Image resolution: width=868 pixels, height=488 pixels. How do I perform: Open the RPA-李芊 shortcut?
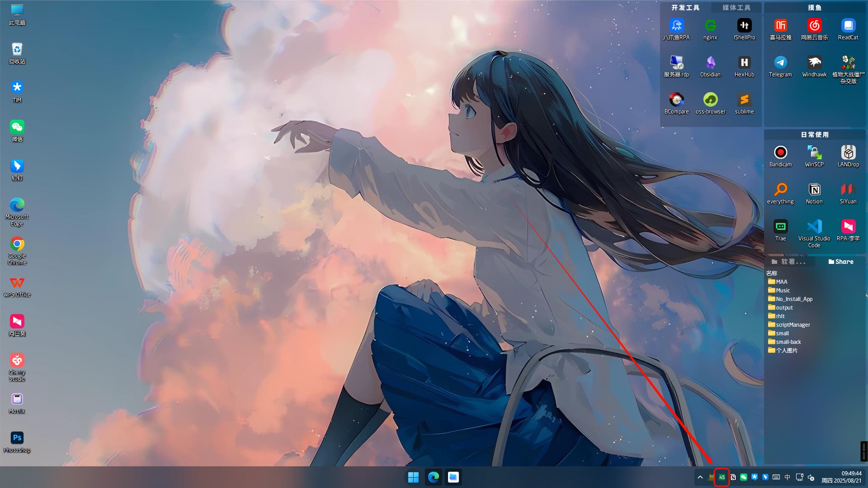pyautogui.click(x=848, y=230)
